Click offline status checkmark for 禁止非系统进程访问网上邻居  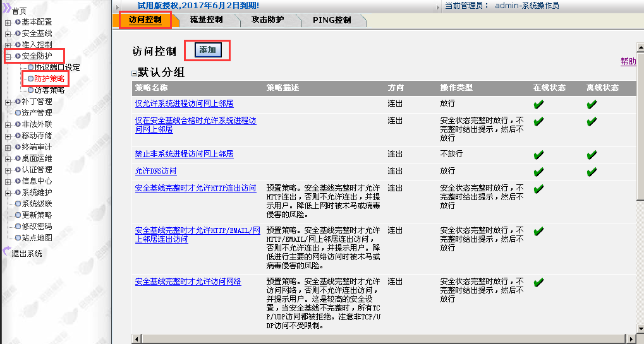(x=592, y=155)
